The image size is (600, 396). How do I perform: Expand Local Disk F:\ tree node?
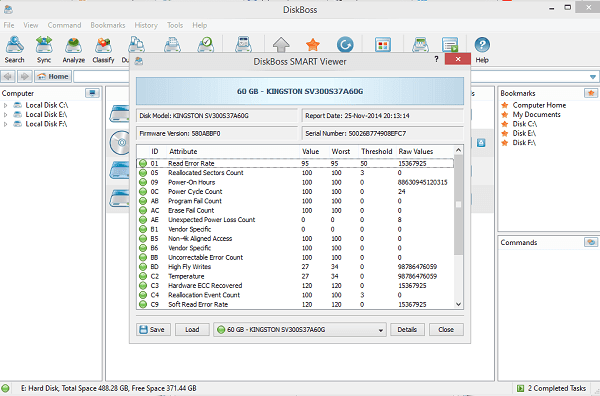pyautogui.click(x=5, y=124)
